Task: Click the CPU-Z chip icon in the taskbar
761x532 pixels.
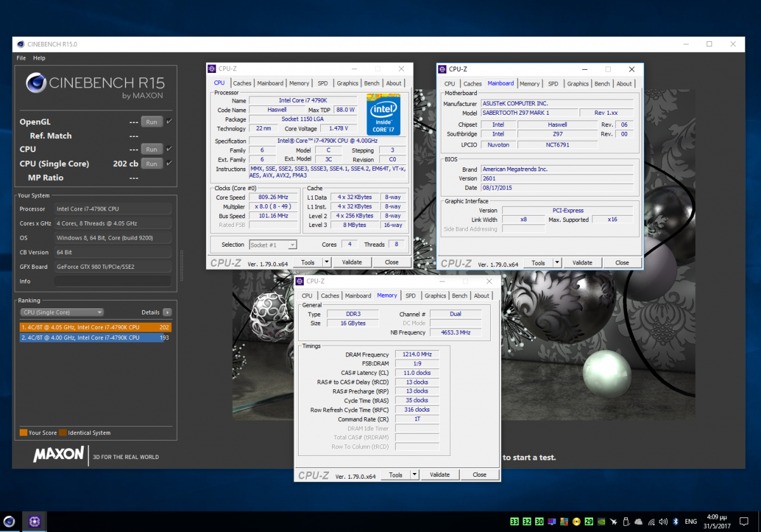Action: 34,521
